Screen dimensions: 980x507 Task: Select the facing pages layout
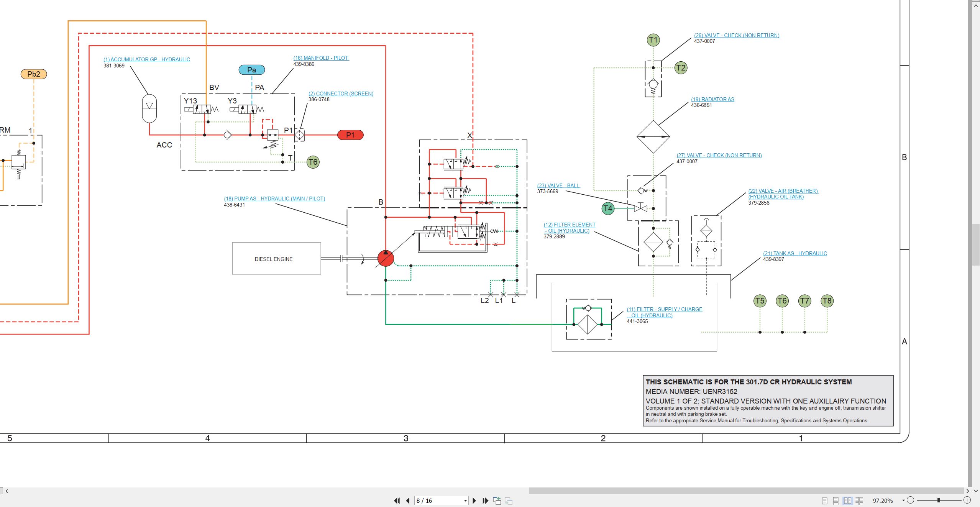847,500
